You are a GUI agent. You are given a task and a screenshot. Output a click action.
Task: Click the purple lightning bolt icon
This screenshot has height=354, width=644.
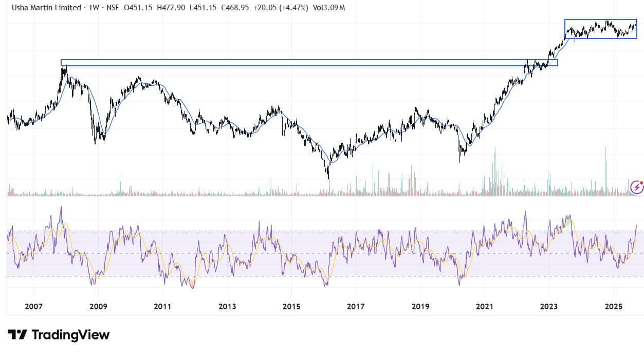tap(637, 187)
